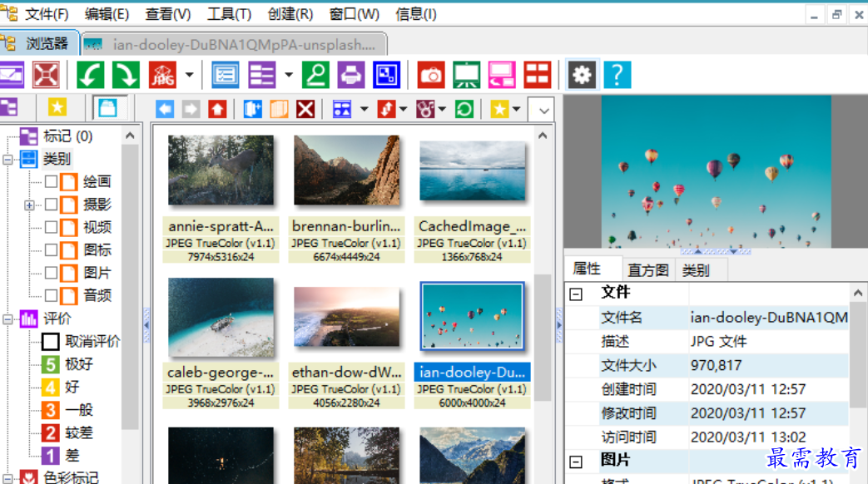Expand the 摄影 category node
The height and width of the screenshot is (484, 868).
point(29,205)
